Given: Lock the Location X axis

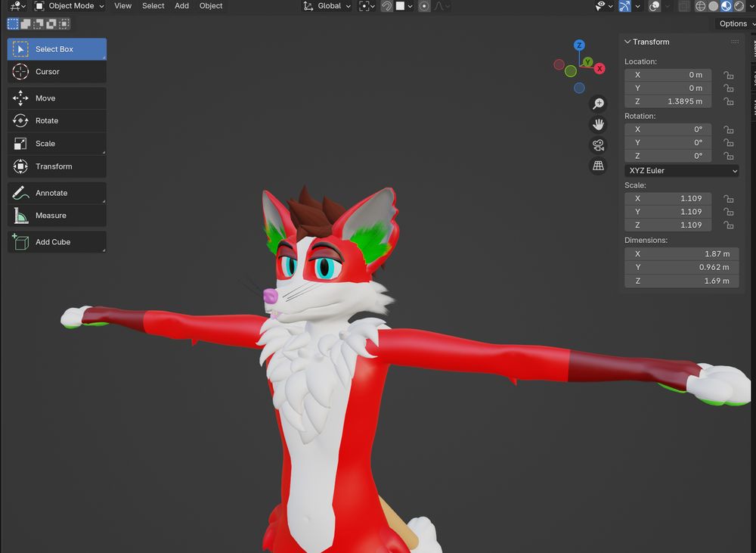Looking at the screenshot, I should point(728,75).
